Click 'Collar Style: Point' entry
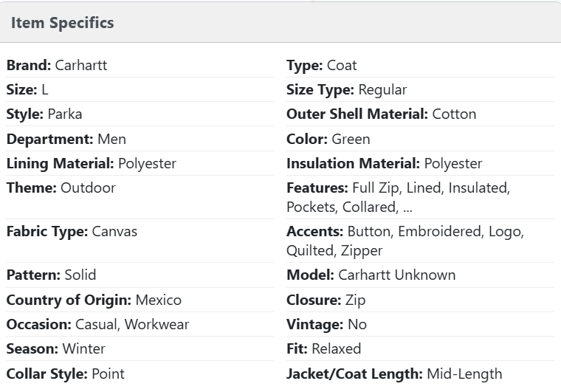 (x=140, y=374)
